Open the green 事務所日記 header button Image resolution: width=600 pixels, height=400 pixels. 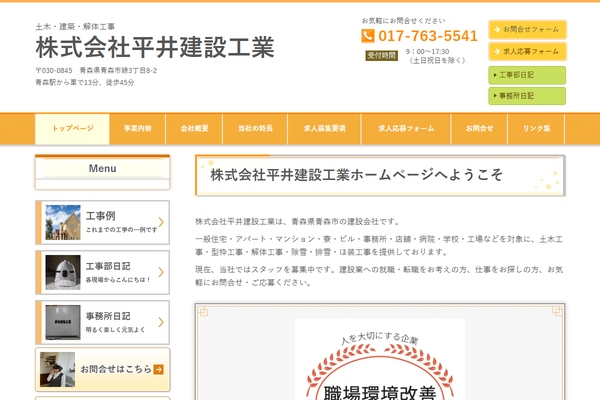527,96
